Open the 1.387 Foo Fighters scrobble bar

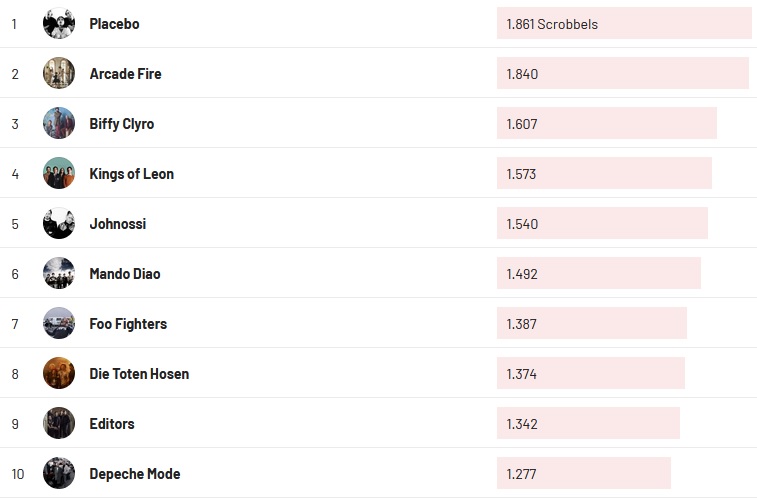591,323
